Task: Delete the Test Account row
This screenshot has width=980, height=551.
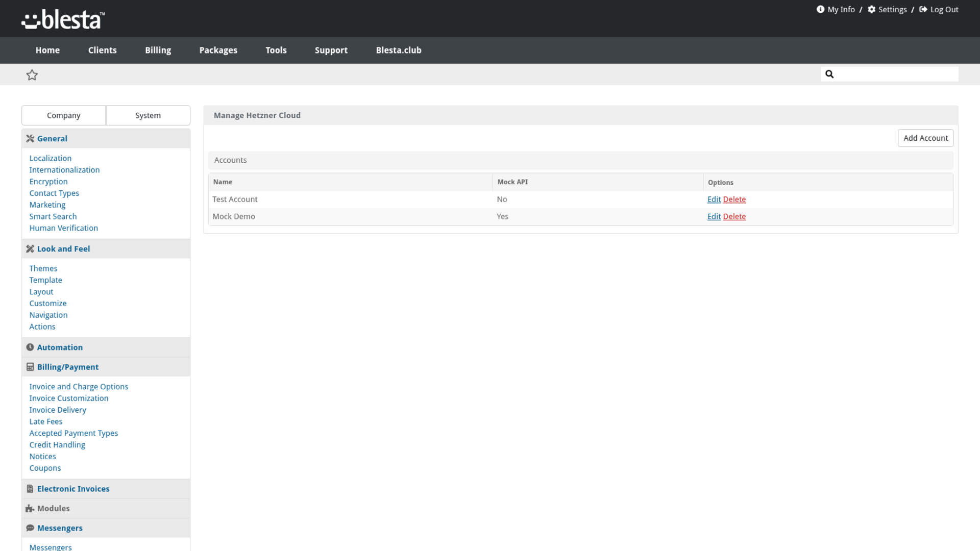Action: [x=734, y=199]
